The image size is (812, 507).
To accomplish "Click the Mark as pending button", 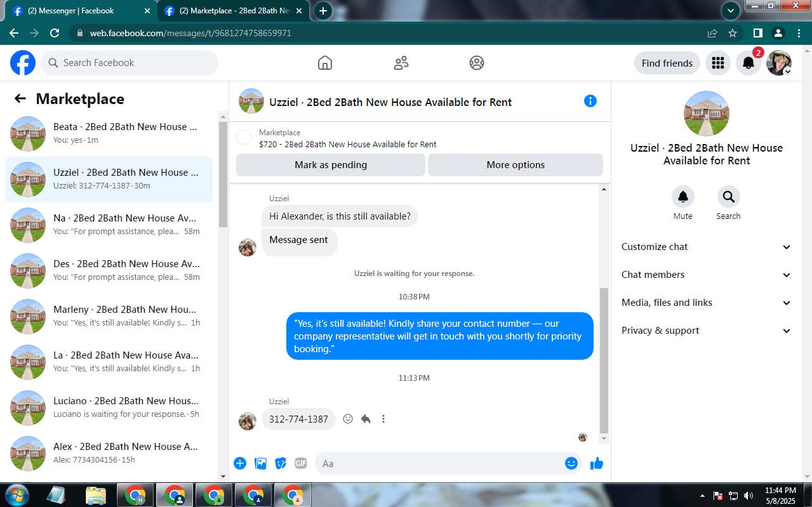I will click(331, 165).
